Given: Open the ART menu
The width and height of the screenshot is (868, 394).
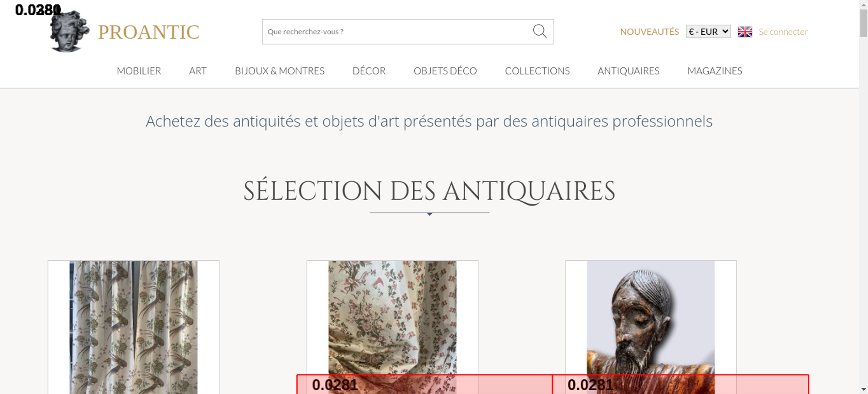Looking at the screenshot, I should [198, 71].
